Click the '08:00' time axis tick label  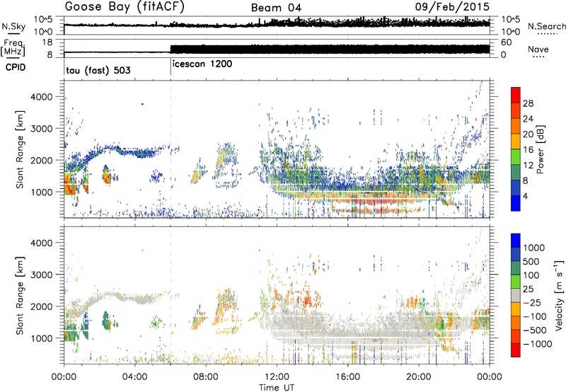tap(206, 377)
